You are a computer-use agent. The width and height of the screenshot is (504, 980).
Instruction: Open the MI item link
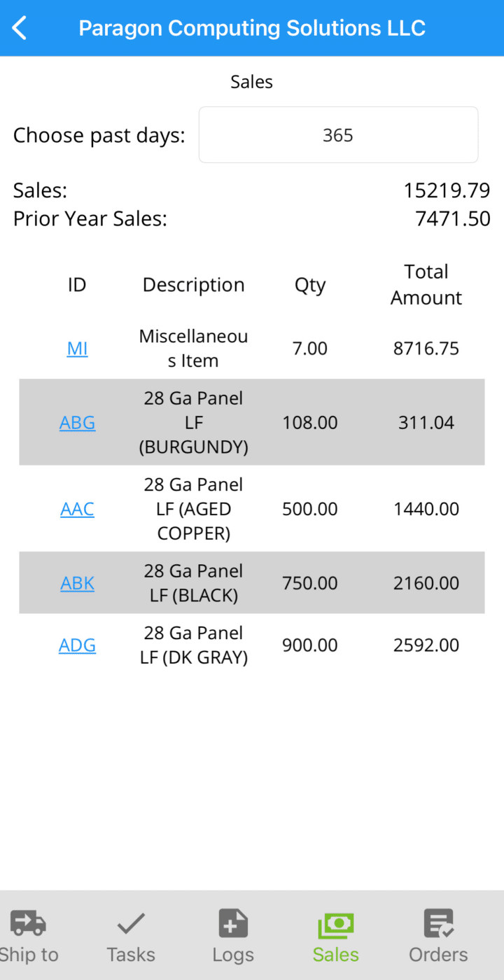77,349
